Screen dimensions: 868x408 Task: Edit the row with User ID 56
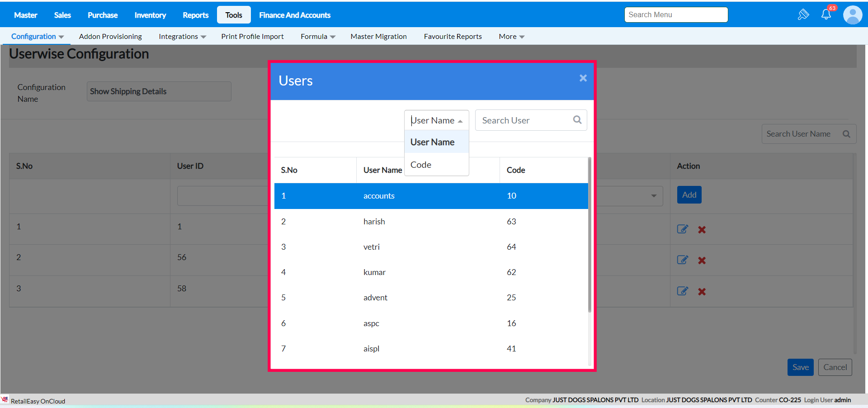pyautogui.click(x=683, y=260)
